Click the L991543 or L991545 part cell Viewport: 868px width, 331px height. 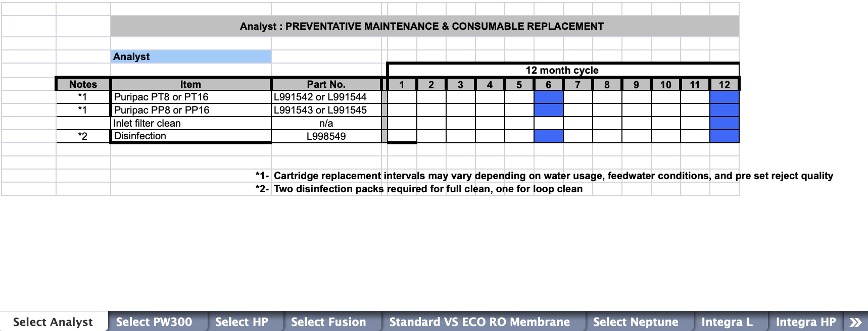coord(326,110)
